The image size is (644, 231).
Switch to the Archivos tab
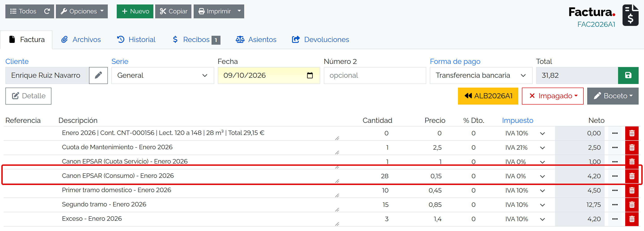(x=81, y=40)
